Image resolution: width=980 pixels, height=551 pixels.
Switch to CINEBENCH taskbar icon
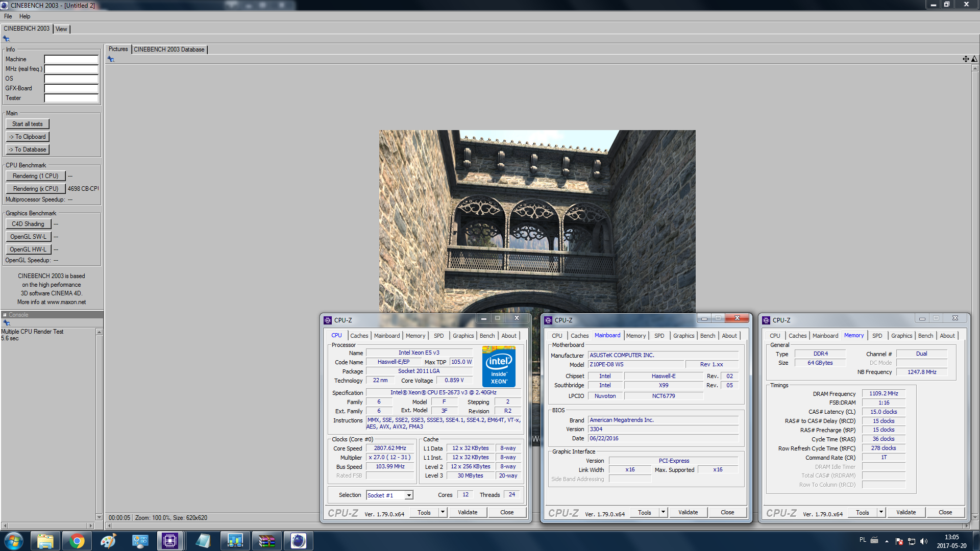point(298,541)
